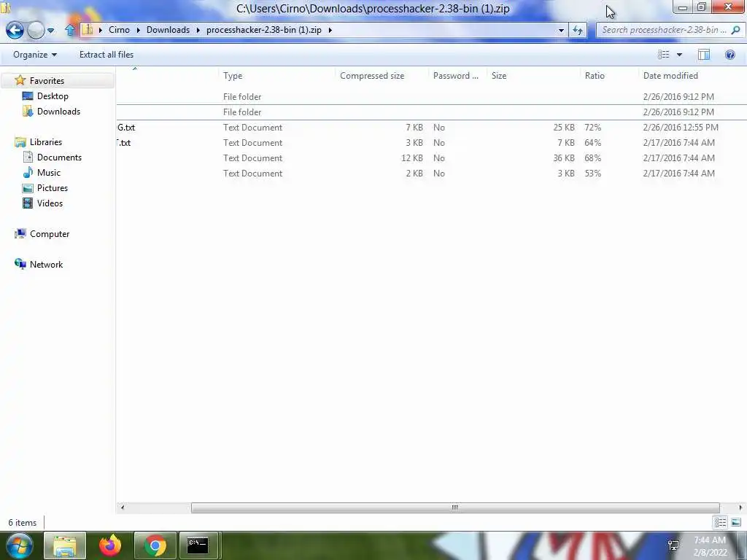
Task: Open the view options dropdown arrow
Action: pos(679,55)
